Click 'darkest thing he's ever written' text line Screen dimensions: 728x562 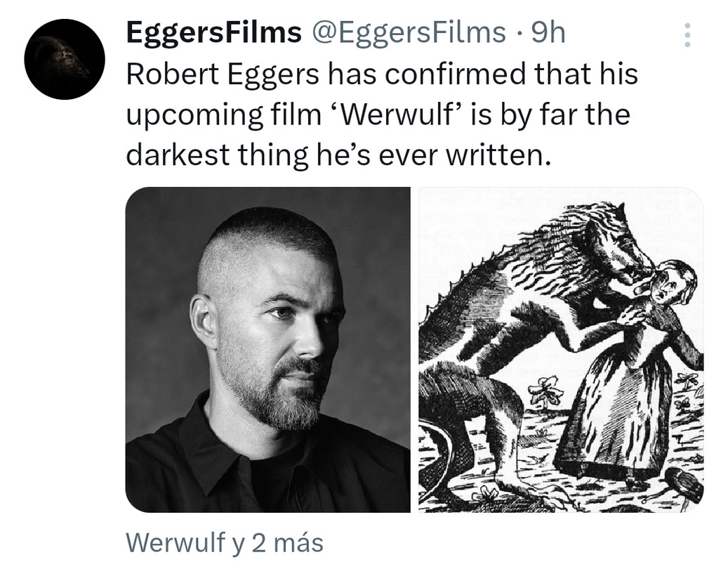click(339, 155)
